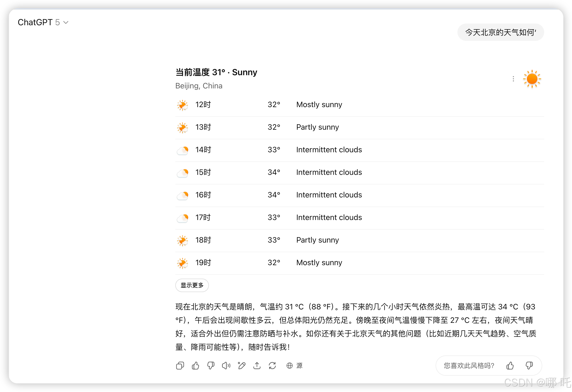
Task: Read the response aloud with the speaker icon
Action: pos(226,366)
